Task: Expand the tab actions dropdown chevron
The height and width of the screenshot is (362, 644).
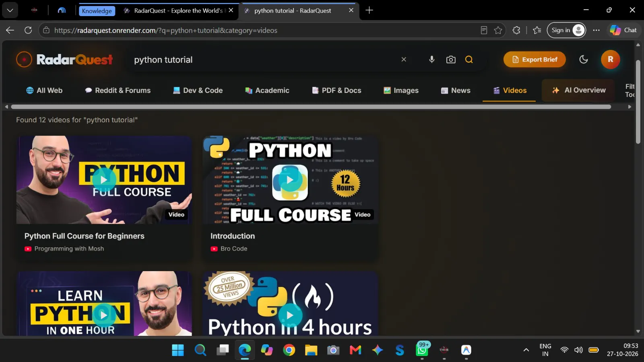Action: click(10, 10)
